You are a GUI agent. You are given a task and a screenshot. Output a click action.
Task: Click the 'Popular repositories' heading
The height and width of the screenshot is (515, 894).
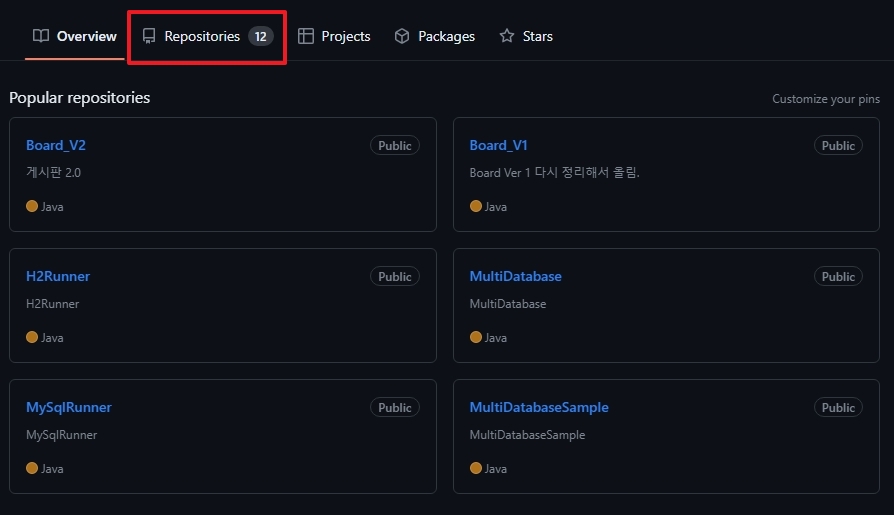[80, 98]
